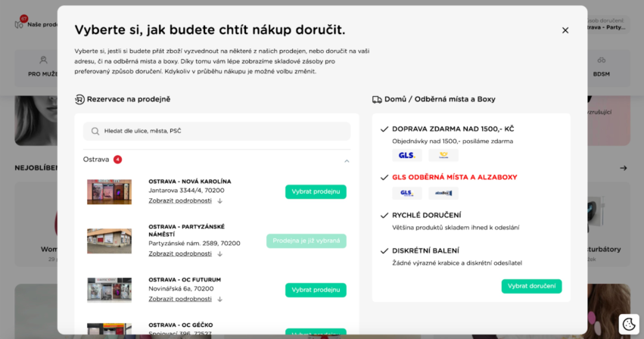Click 'Novinářská 6a, 70200' address text
The image size is (644, 339).
(181, 289)
